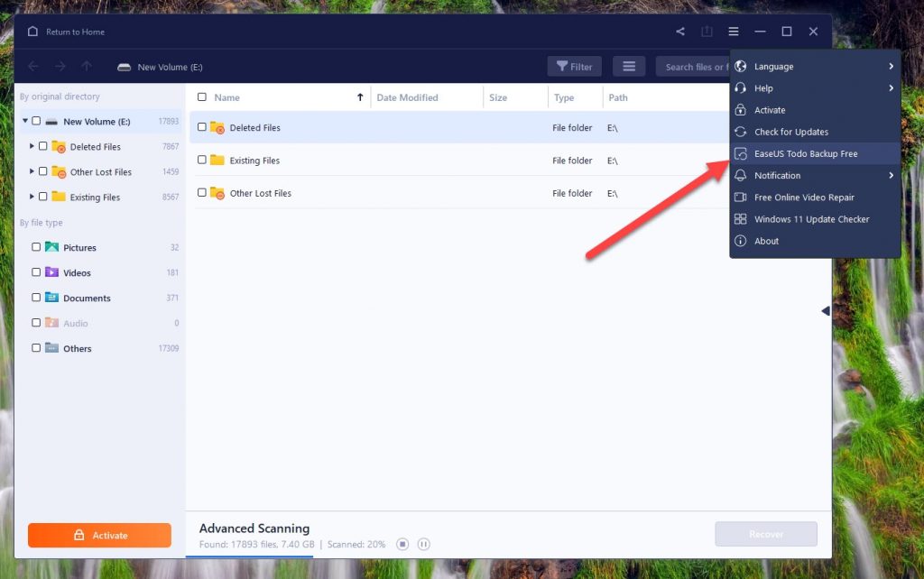Select the Pictures file type checkbox
924x579 pixels.
37,247
